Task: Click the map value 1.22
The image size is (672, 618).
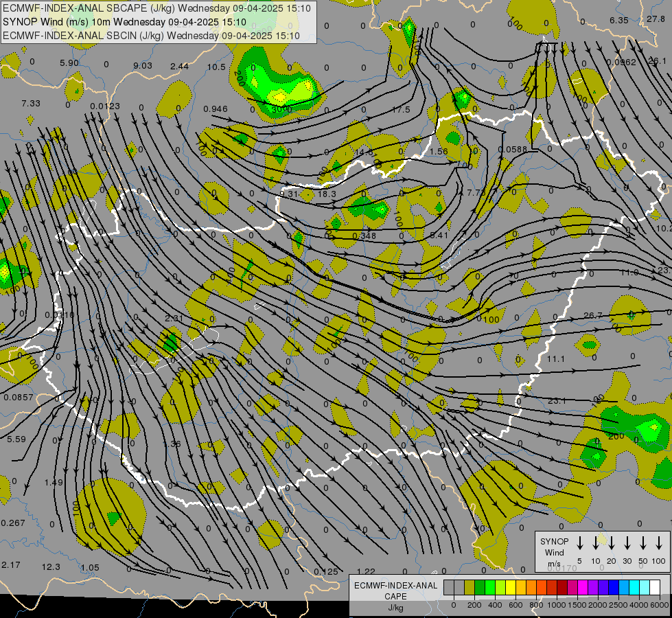Action: coord(366,572)
